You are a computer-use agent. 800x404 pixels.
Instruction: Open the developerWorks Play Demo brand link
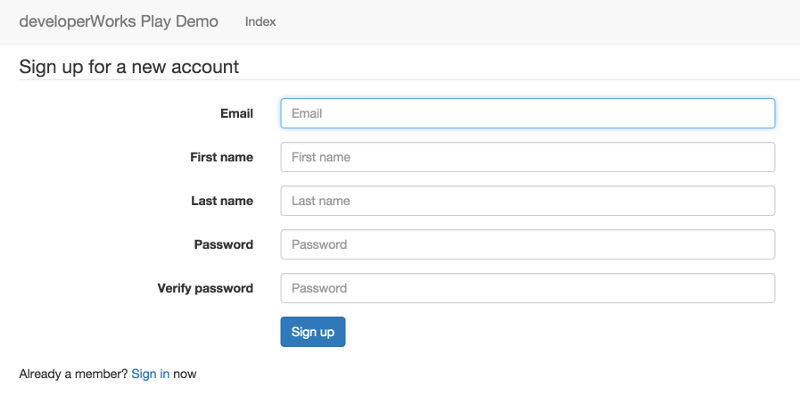pos(118,21)
